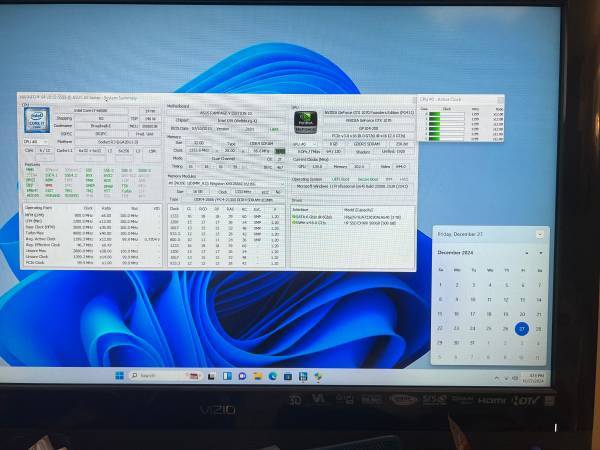Viewport: 600px width, 450px height.
Task: Open File Explorer from the taskbar
Action: click(x=258, y=377)
